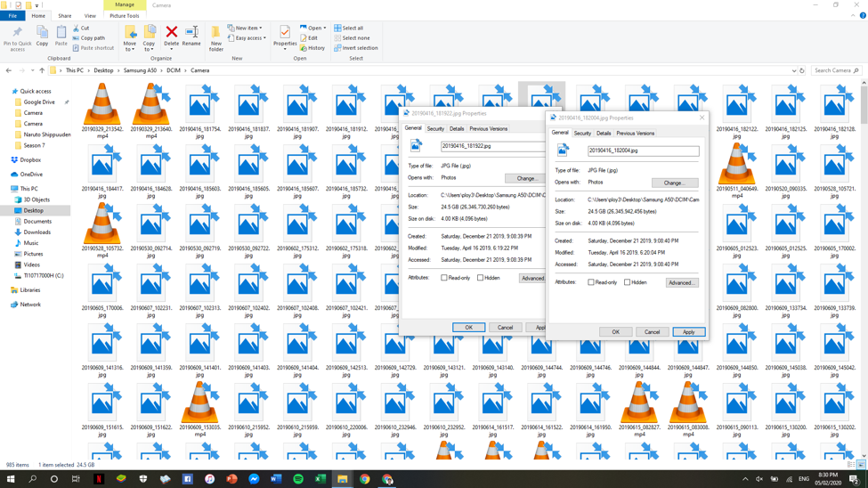Open recent locations dropdown arrow
The width and height of the screenshot is (868, 488).
coord(32,70)
